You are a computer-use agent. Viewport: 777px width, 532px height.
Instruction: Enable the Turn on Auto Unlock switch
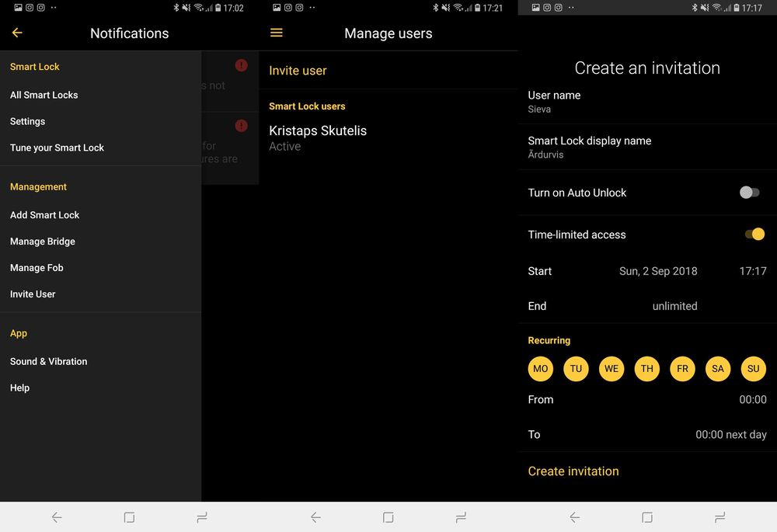point(749,192)
